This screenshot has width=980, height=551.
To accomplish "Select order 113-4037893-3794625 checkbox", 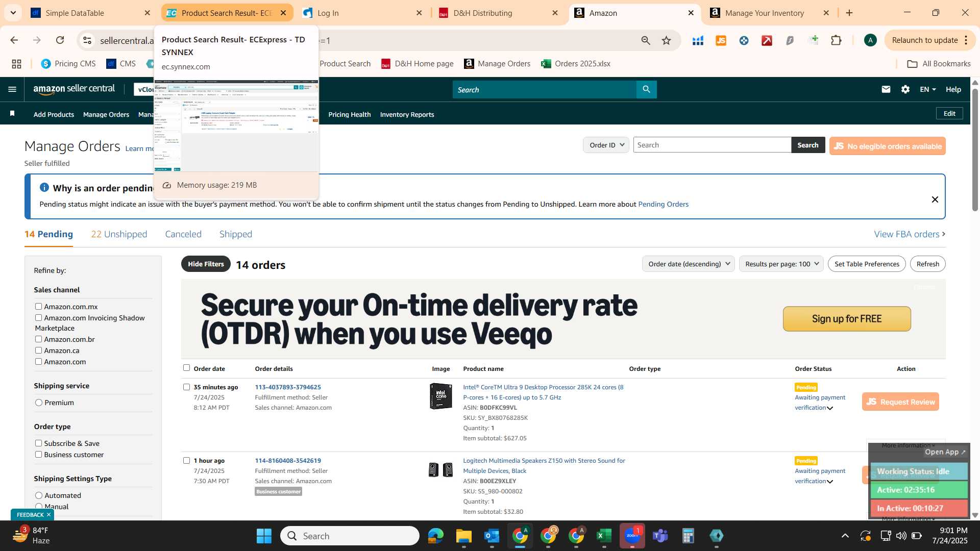I will [186, 387].
